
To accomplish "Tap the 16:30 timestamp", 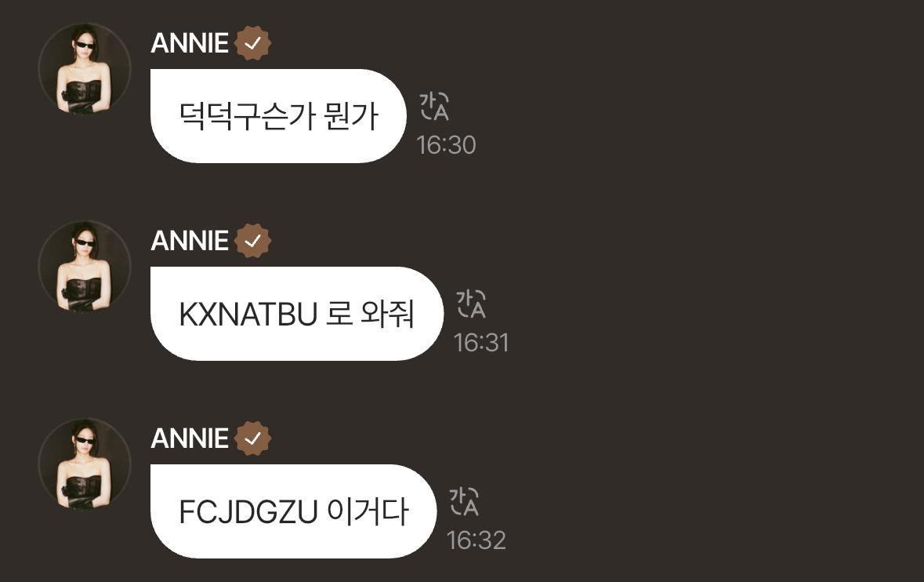I will (446, 145).
